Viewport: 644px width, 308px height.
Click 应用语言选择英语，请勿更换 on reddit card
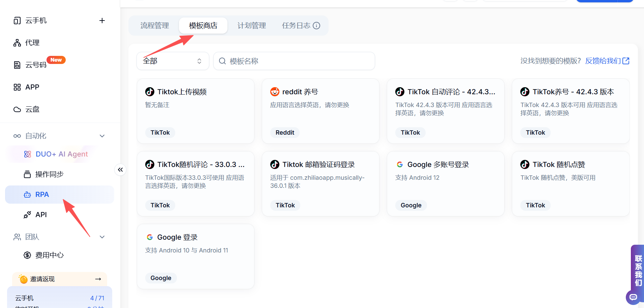(309, 105)
